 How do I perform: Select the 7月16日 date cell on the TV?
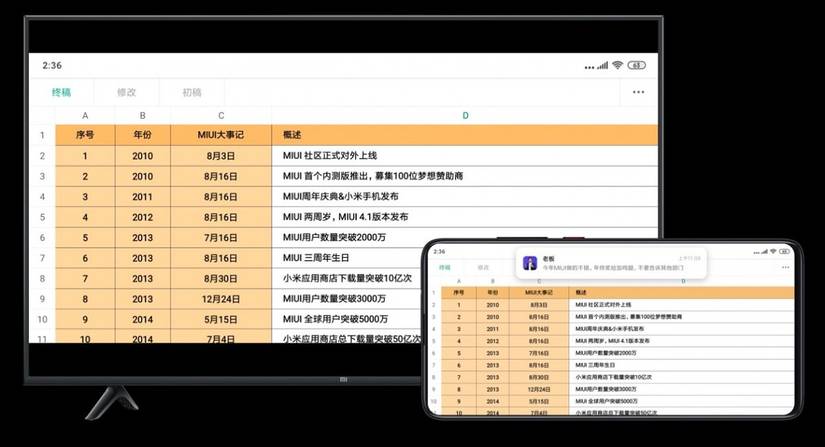221,238
